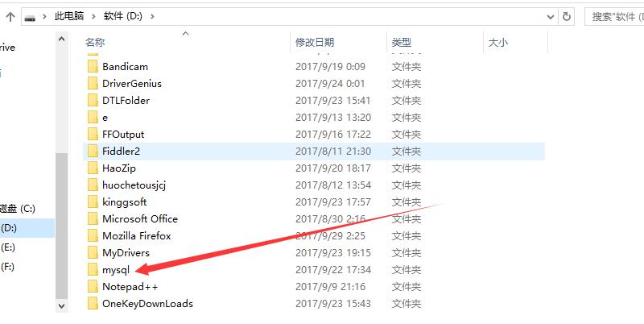The height and width of the screenshot is (324, 644).
Task: Click navigation pane scrollbar up arrow
Action: (x=62, y=39)
